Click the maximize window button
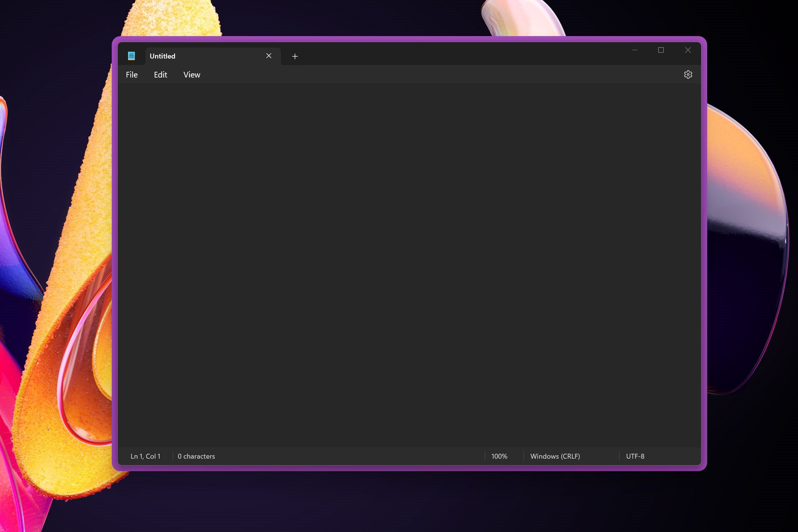This screenshot has height=532, width=798. coord(661,49)
